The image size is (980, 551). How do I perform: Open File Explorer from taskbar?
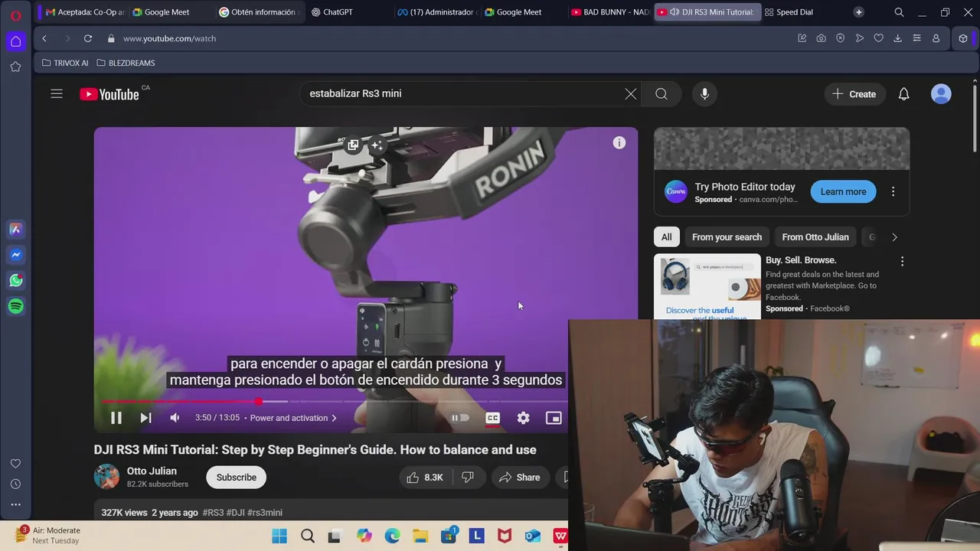pos(420,536)
